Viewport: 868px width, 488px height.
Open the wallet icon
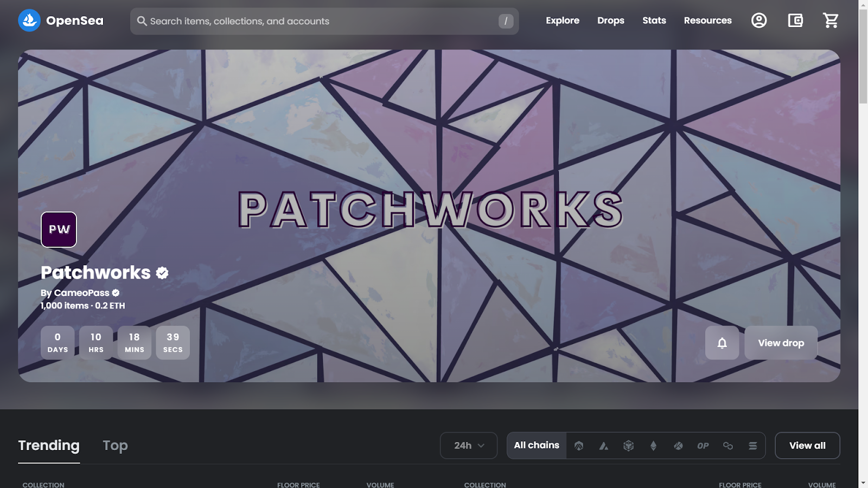795,21
